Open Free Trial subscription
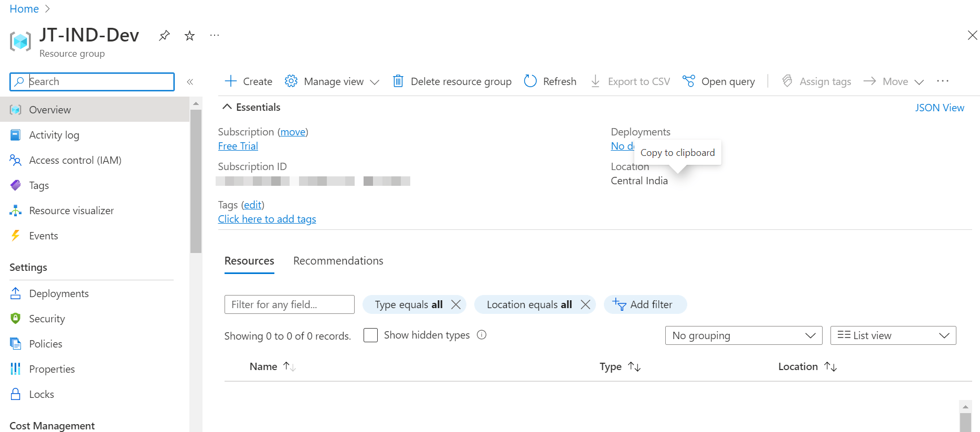Viewport: 980px width, 432px height. [238, 146]
